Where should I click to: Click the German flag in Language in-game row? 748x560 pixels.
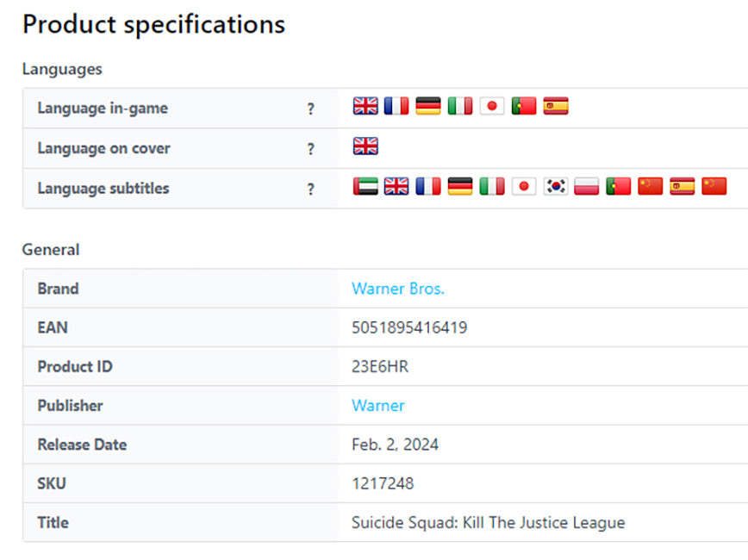[428, 106]
